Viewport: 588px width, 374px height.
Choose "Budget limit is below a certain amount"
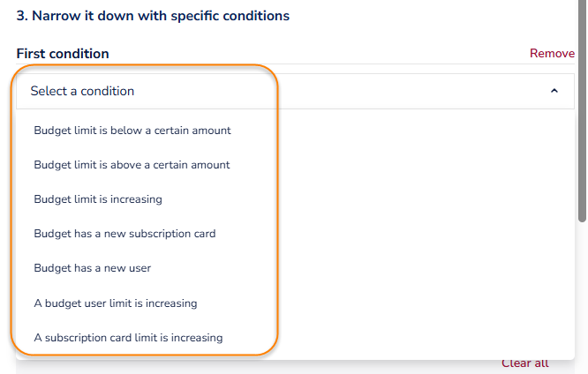point(132,131)
